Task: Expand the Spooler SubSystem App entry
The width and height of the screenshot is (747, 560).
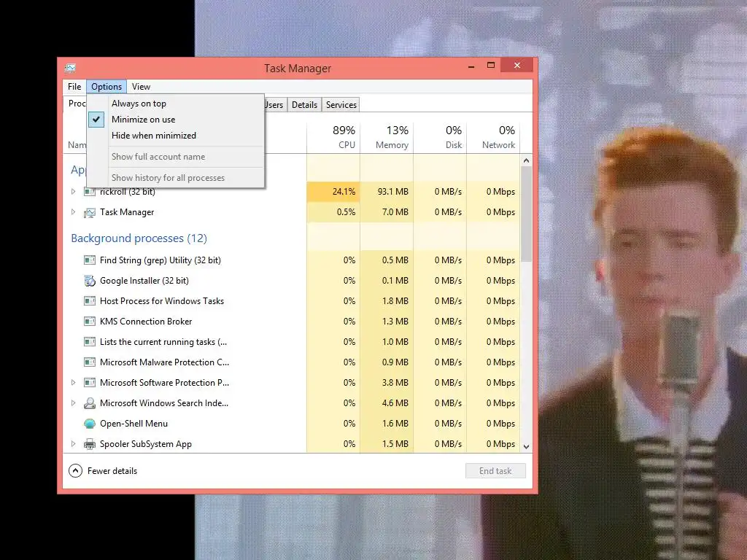Action: [74, 444]
